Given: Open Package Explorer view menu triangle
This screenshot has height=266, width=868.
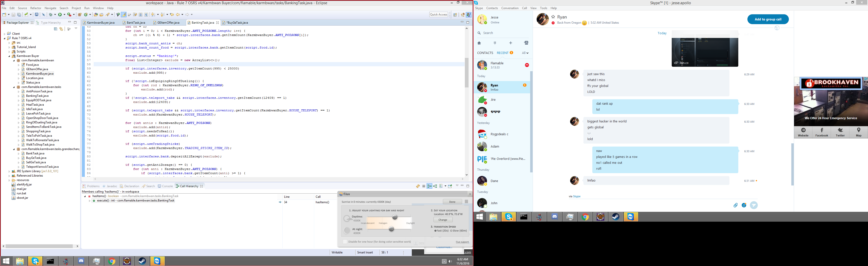Looking at the screenshot, I should [76, 29].
